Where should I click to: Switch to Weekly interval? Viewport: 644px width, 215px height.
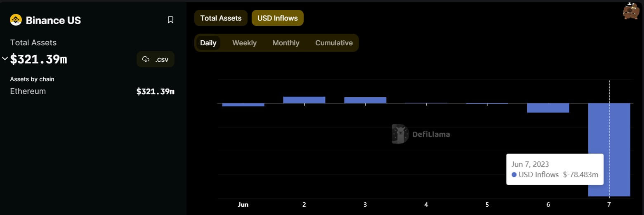tap(244, 43)
